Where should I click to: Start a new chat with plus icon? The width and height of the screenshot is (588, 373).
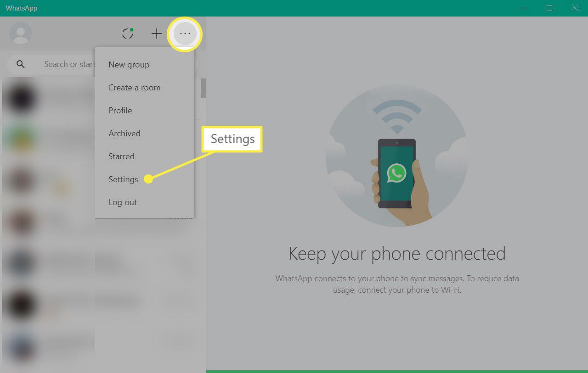tap(157, 33)
